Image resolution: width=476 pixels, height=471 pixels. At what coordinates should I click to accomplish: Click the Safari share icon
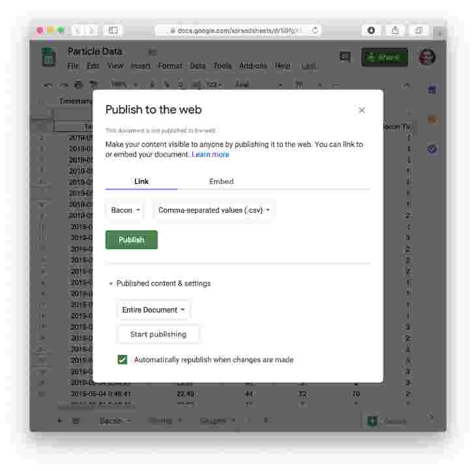395,31
